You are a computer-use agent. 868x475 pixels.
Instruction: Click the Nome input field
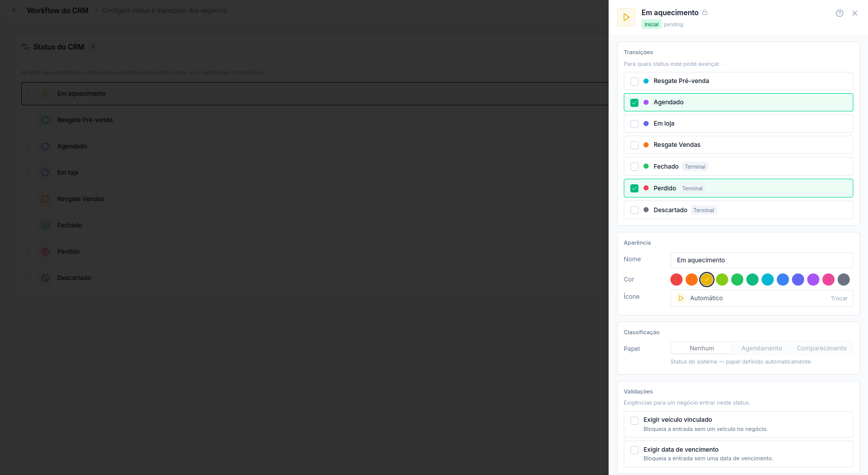point(762,260)
